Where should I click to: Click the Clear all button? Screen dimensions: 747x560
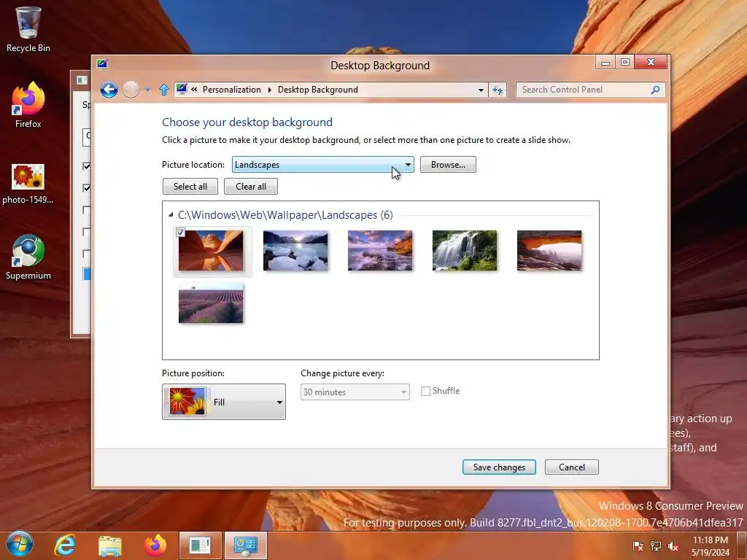pos(251,186)
